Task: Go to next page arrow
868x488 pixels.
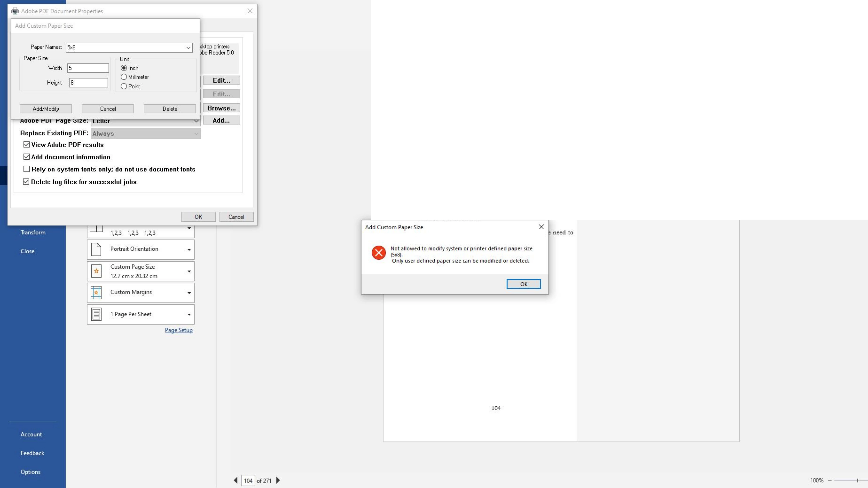Action: pyautogui.click(x=278, y=480)
